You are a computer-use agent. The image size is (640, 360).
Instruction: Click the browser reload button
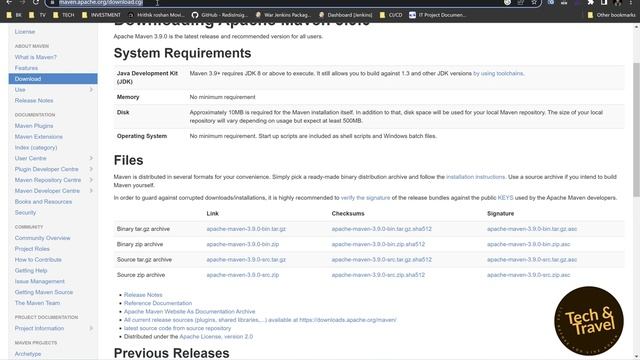tap(36, 2)
